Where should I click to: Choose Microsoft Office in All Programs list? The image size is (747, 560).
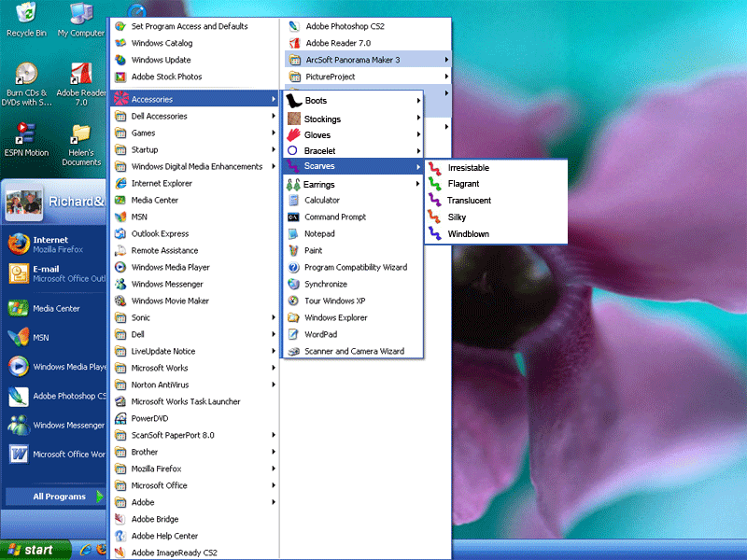(194, 485)
